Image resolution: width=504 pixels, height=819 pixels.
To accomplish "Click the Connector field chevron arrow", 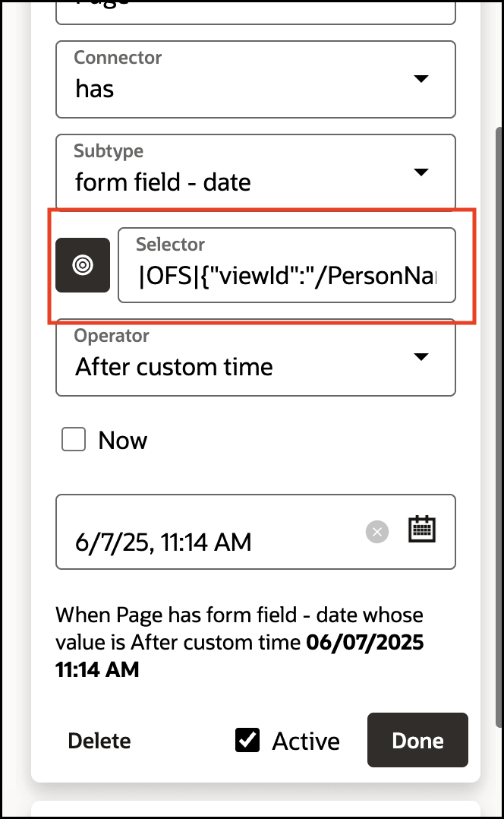I will tap(421, 78).
